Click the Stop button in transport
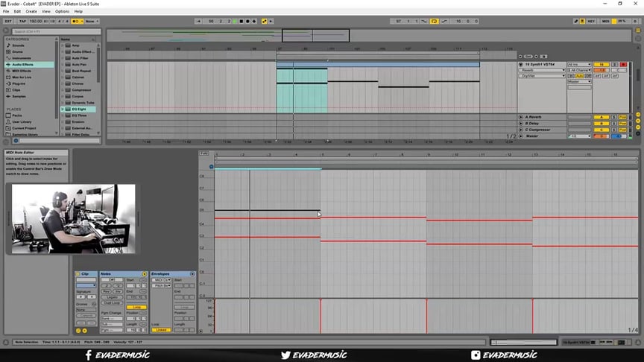The width and height of the screenshot is (644, 362). click(x=241, y=22)
